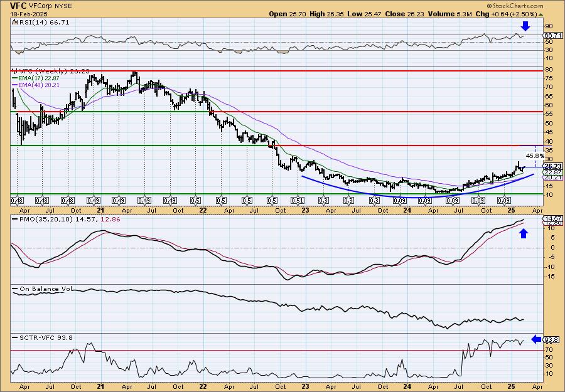Click the green EMA(17) legend line marker

pos(14,78)
